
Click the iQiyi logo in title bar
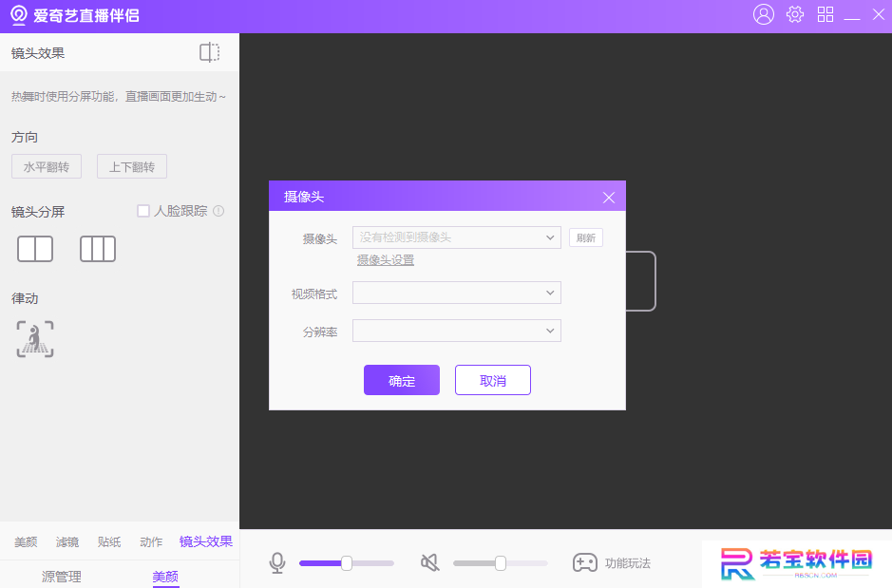[19, 15]
